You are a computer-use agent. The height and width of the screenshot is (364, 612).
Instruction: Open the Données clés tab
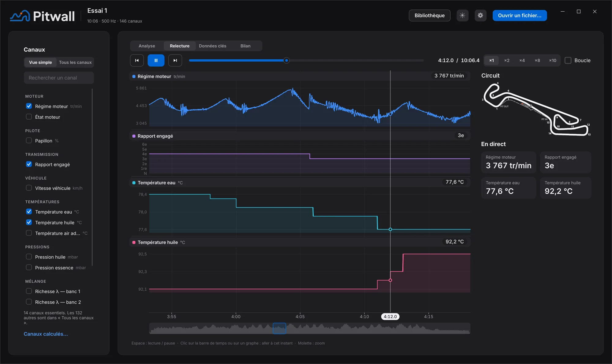click(213, 46)
